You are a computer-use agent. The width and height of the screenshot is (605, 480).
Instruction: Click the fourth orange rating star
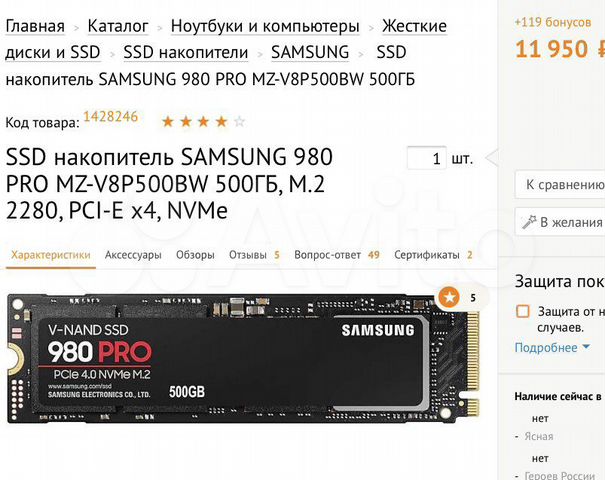coord(221,122)
